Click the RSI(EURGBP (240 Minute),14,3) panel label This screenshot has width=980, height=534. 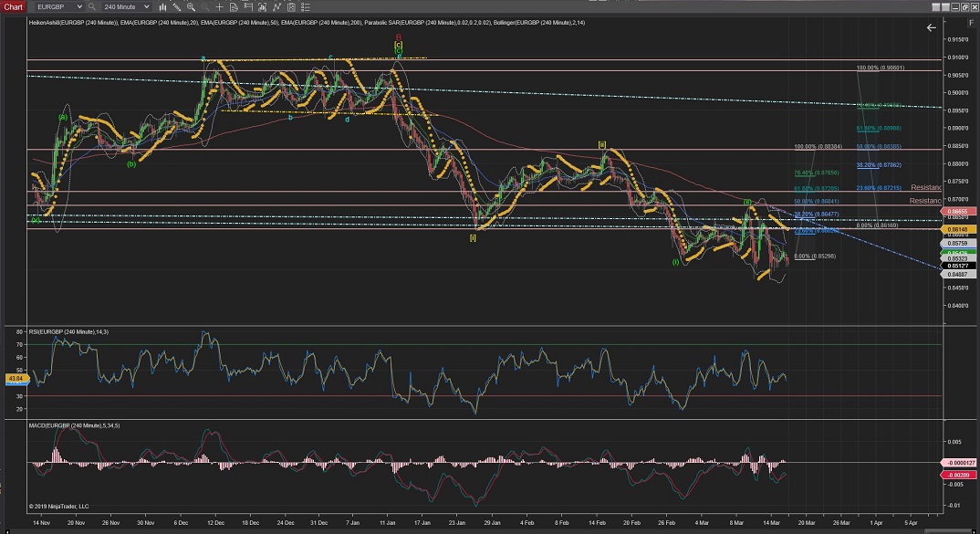68,332
